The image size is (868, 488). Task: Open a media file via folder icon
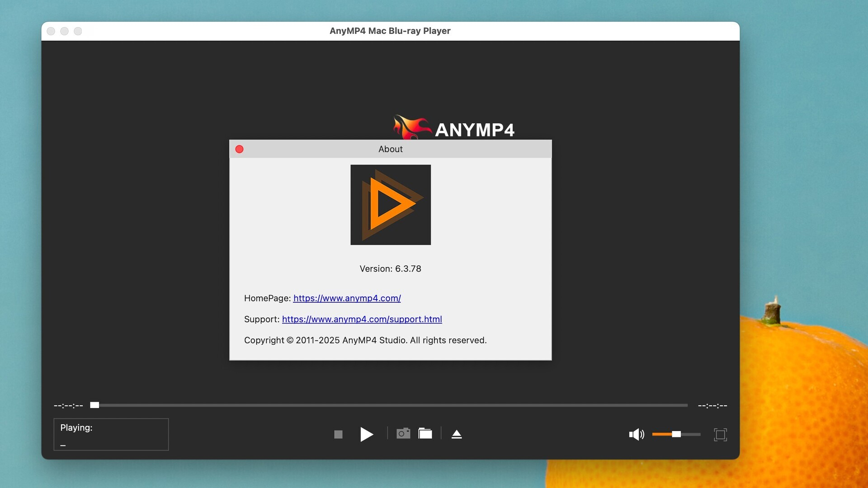point(425,433)
